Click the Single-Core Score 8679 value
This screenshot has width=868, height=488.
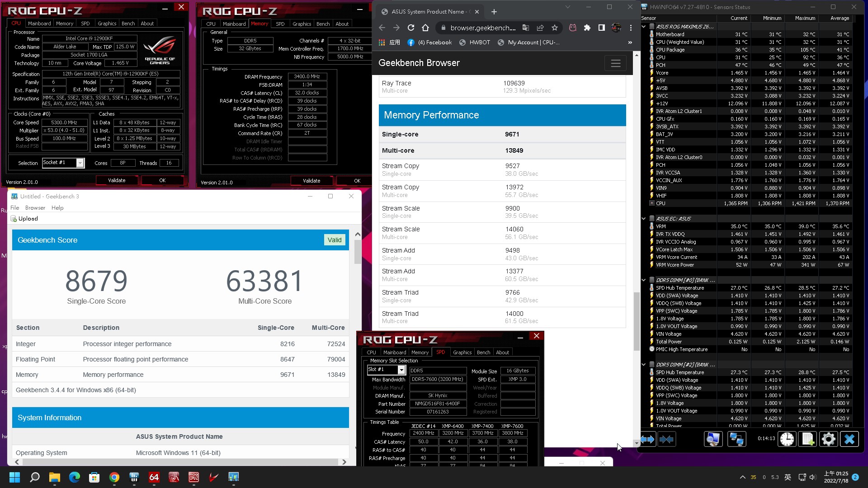click(96, 281)
